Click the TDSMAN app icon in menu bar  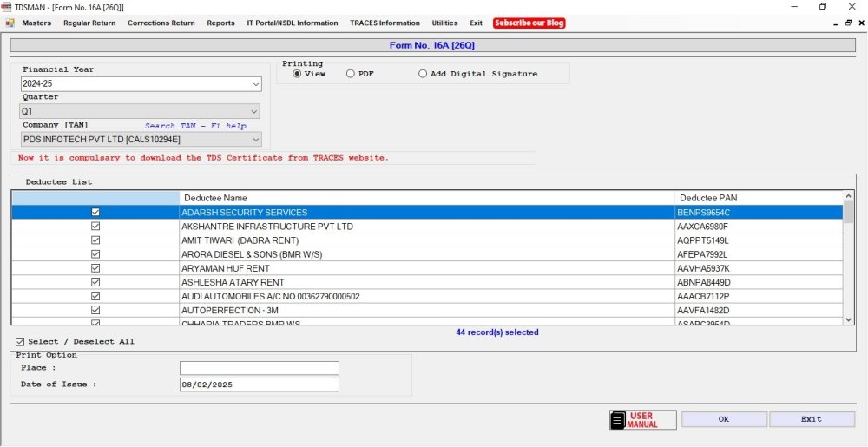(x=10, y=23)
